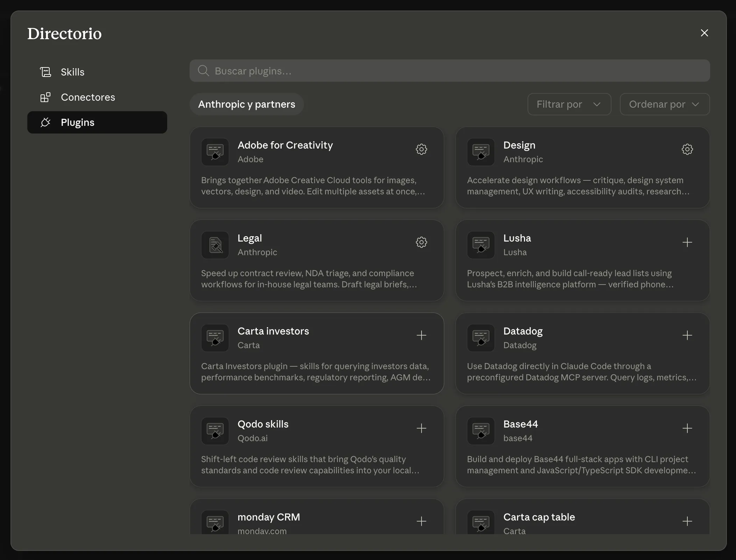Click the 'Use Datadog directly in Claude Code' description
736x560 pixels.
click(582, 372)
